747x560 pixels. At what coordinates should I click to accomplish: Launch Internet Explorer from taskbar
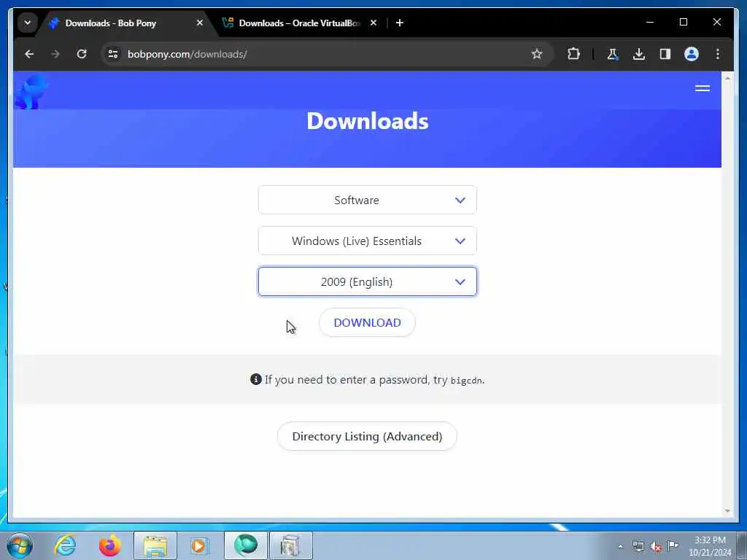65,545
